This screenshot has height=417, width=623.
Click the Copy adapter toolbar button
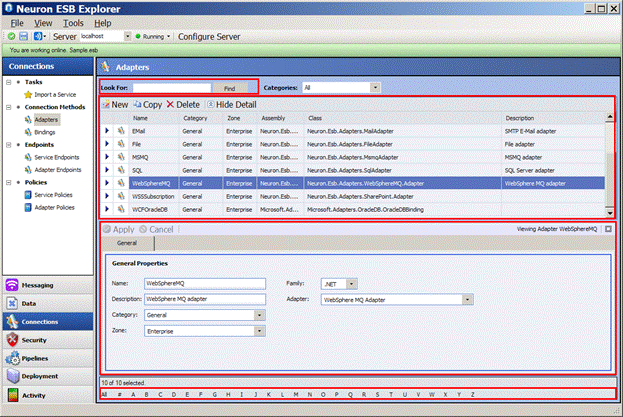[x=147, y=105]
